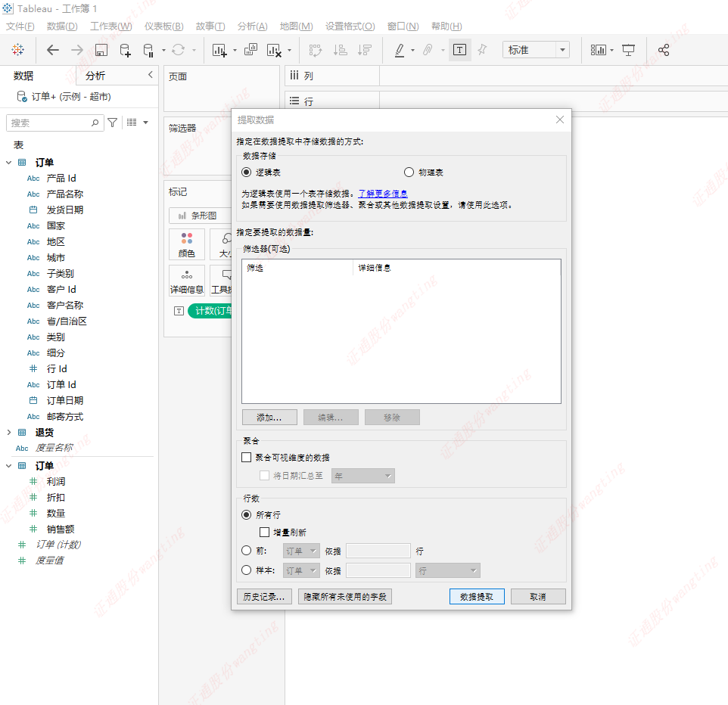Image resolution: width=728 pixels, height=705 pixels.
Task: Select the 前 rows radio button
Action: point(247,551)
